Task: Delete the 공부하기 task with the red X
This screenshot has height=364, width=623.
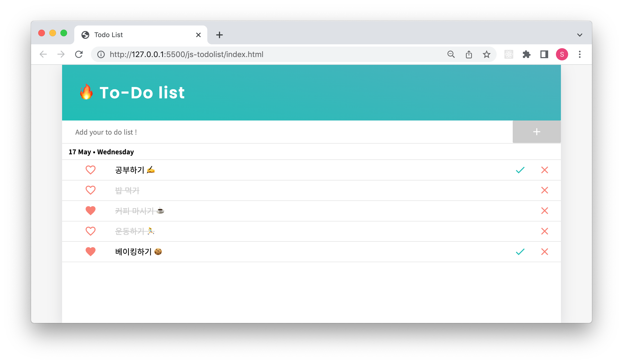Action: 544,170
